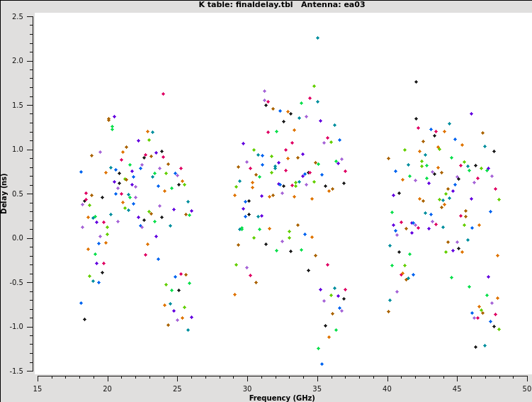Screen dimensions: 532x402
Task: Click the y-axis tick label 2.5
Action: pyautogui.click(x=20, y=16)
